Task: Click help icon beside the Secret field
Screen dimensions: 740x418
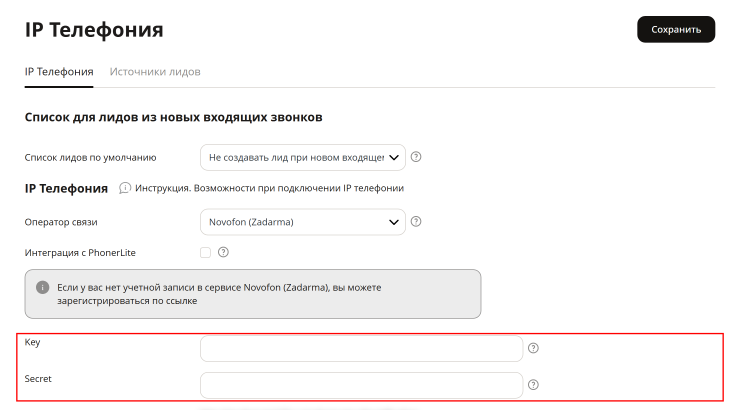Action: tap(533, 385)
